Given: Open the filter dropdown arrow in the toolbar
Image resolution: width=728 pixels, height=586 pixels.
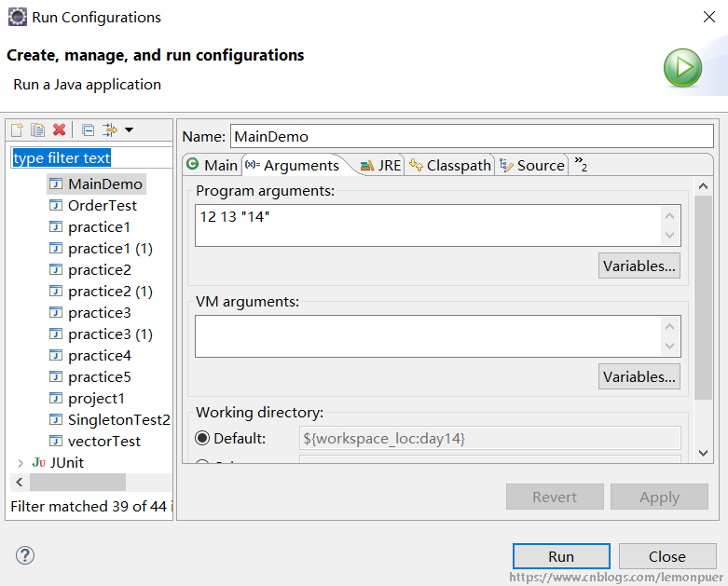Looking at the screenshot, I should point(129,129).
